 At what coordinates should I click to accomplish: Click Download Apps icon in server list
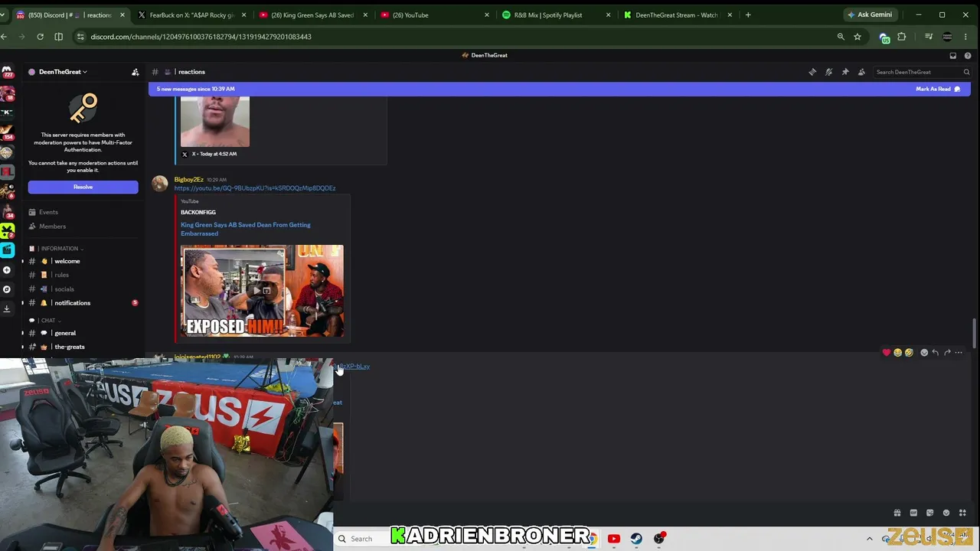(x=7, y=308)
